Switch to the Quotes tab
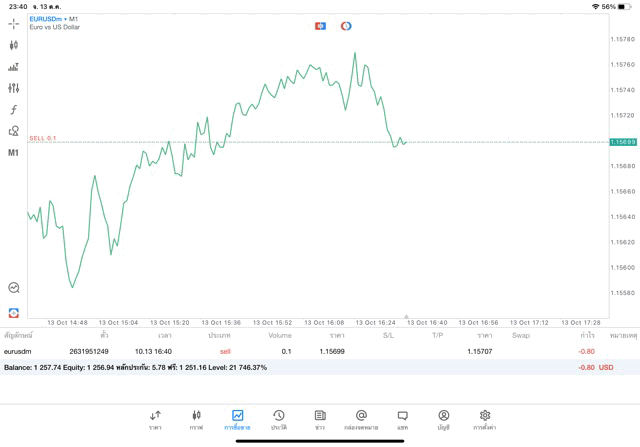 click(x=155, y=420)
